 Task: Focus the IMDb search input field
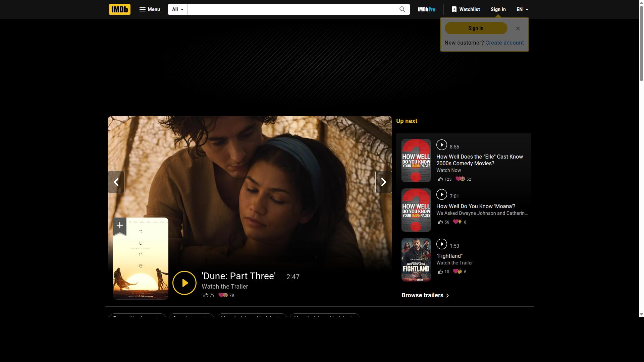coord(291,9)
